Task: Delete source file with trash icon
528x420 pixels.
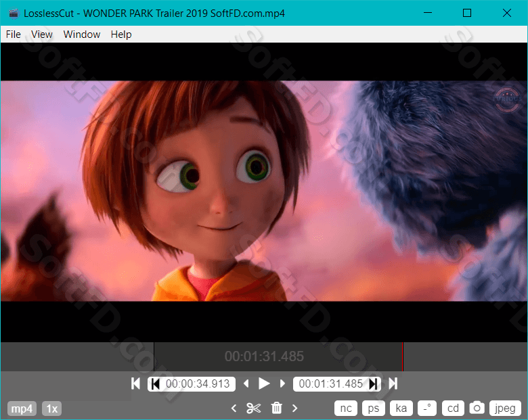Action: click(x=276, y=408)
